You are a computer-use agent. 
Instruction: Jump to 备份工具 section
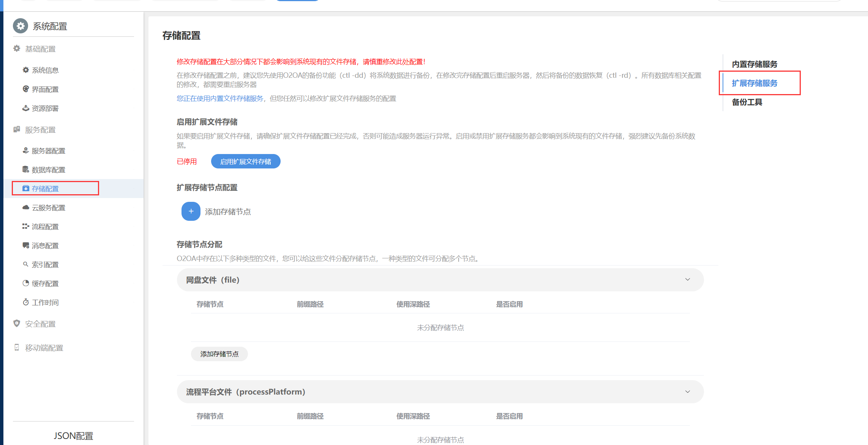(746, 102)
